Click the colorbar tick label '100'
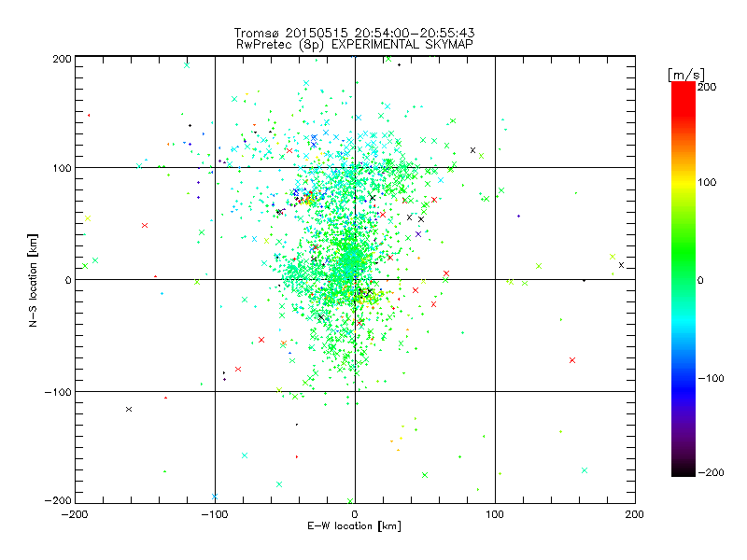 tap(708, 182)
